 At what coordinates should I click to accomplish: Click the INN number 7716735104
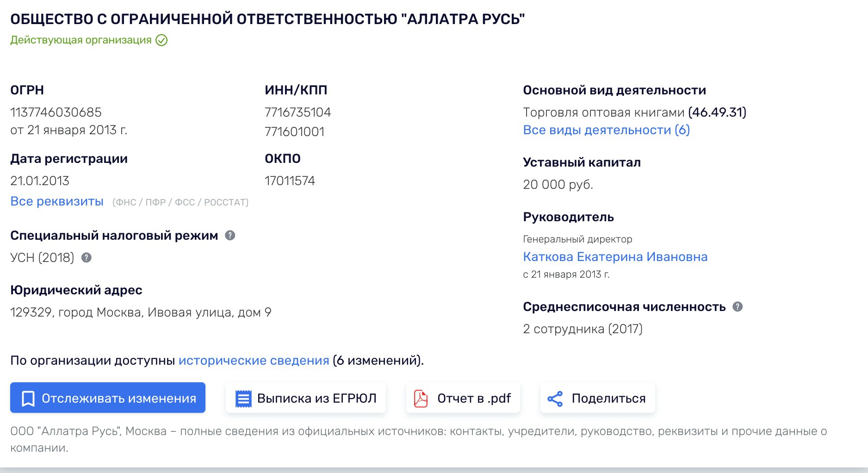click(298, 112)
